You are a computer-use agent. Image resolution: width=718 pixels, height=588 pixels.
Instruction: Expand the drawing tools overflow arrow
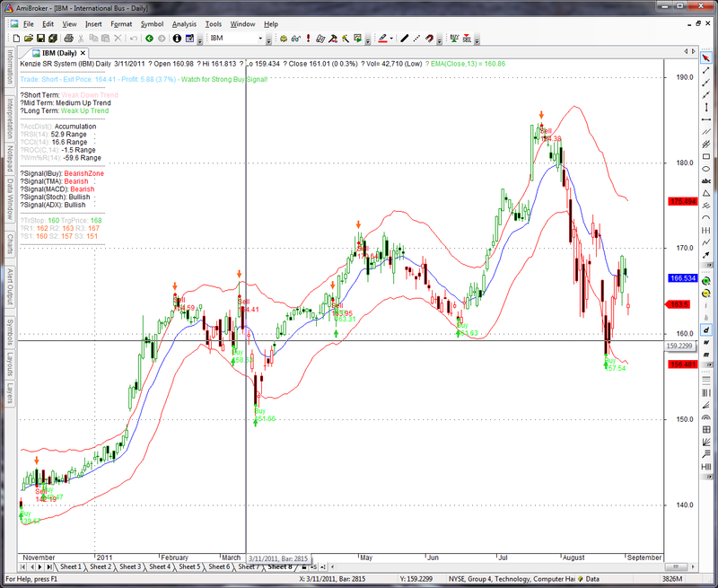click(708, 265)
